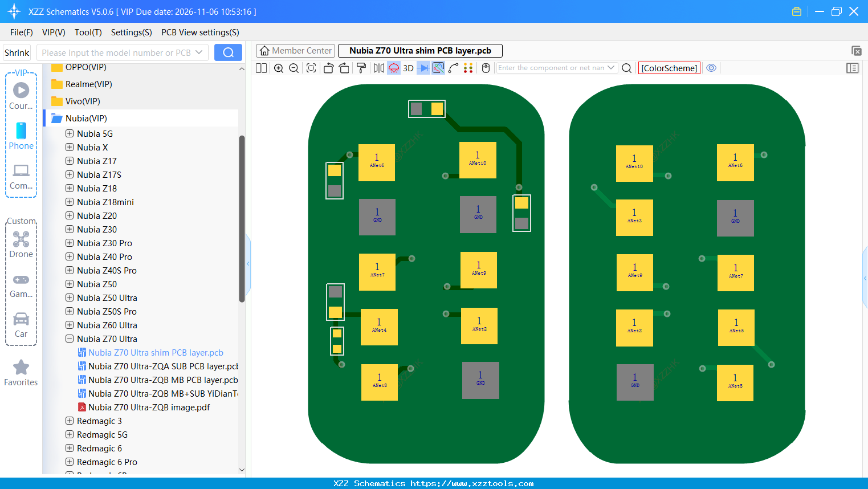The image size is (868, 489).
Task: Expand the Nubia Z60 Ultra tree node
Action: coord(69,325)
